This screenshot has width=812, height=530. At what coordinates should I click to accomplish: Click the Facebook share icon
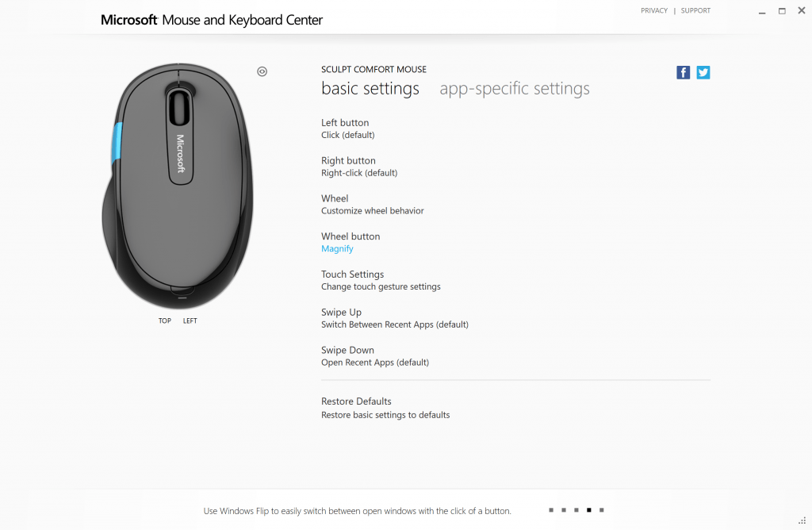pyautogui.click(x=683, y=72)
